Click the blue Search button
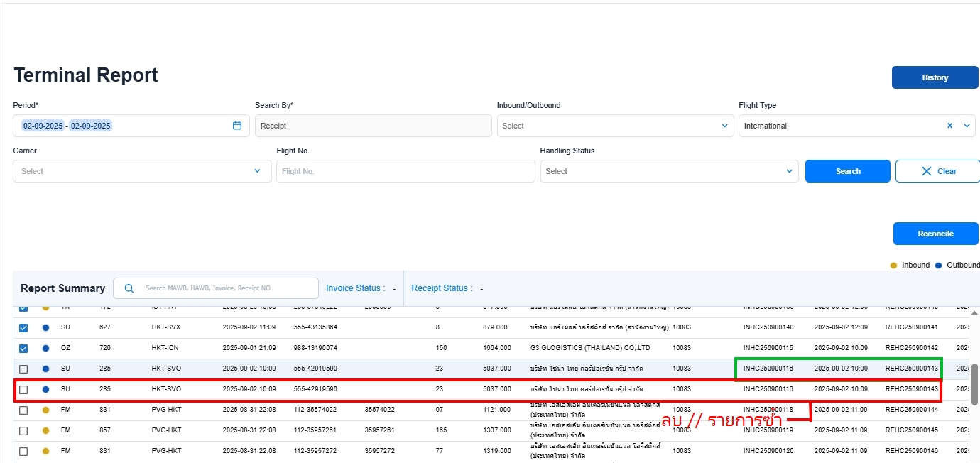This screenshot has width=980, height=463. tap(847, 171)
